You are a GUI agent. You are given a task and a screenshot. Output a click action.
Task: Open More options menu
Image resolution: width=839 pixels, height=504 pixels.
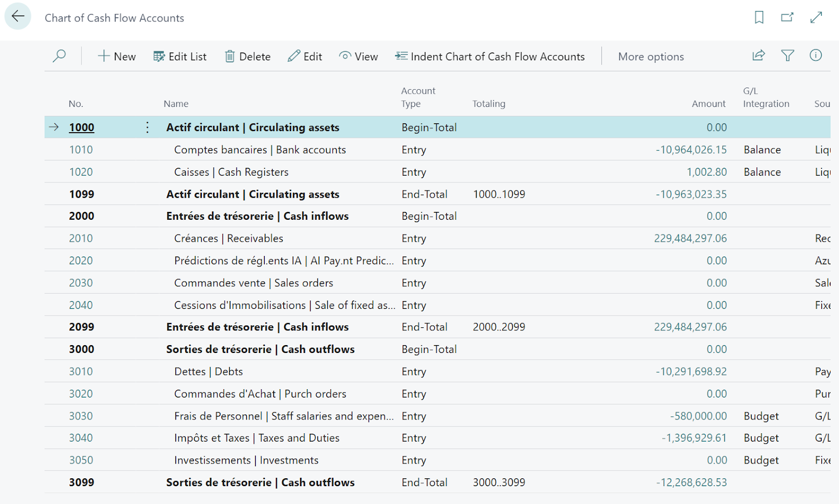(x=650, y=56)
